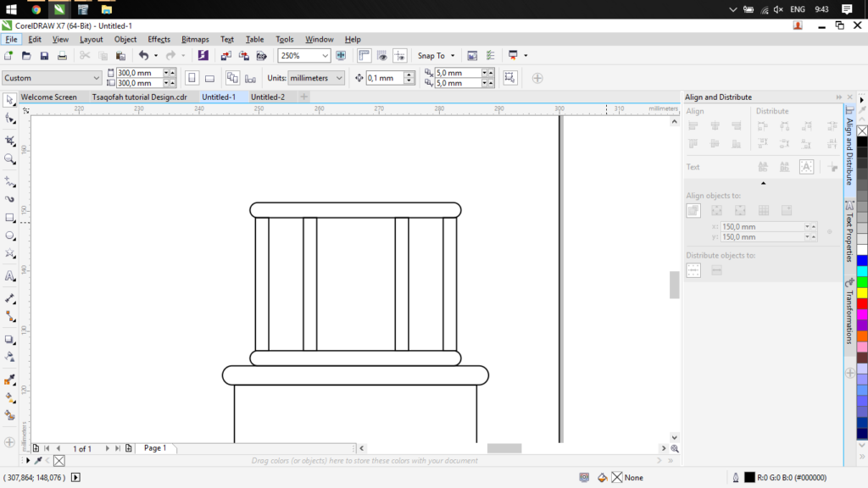Toggle show rulers button
The image size is (868, 488).
tap(364, 56)
